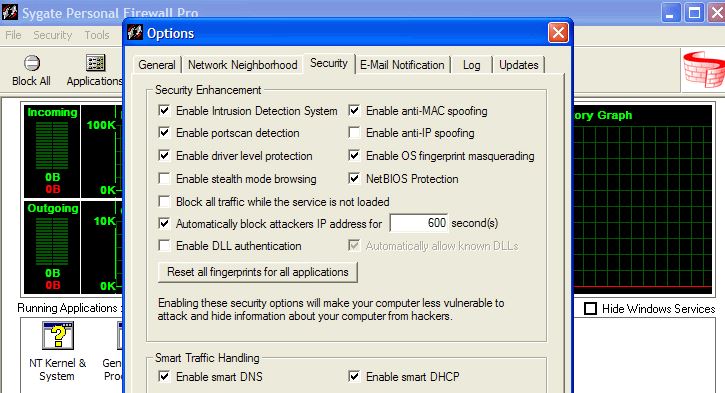
Task: Click Reset all fingerprints for all applications
Action: pyautogui.click(x=258, y=272)
